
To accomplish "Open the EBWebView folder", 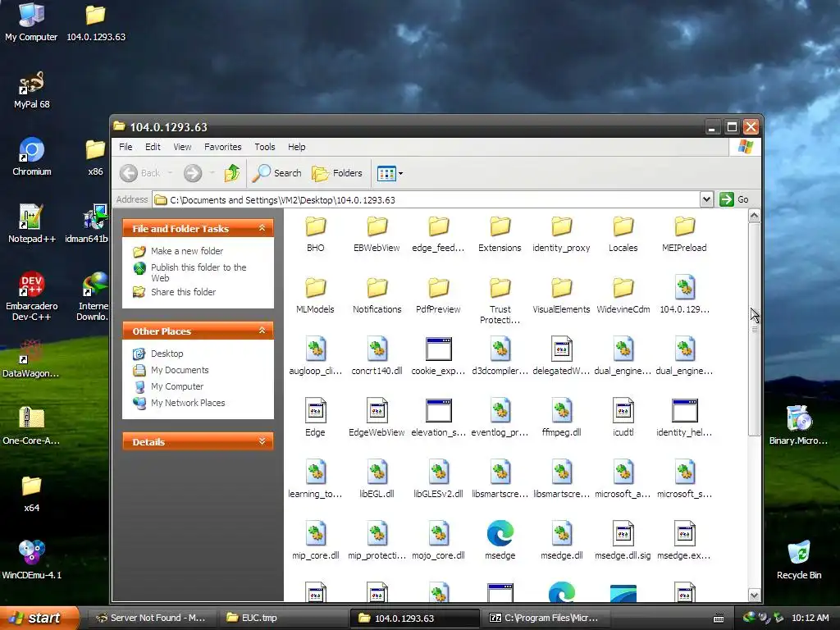I will [x=377, y=234].
